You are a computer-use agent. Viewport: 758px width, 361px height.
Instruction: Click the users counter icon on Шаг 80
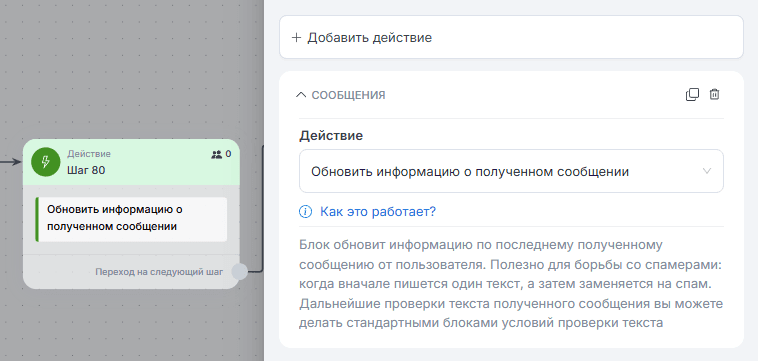(x=216, y=154)
